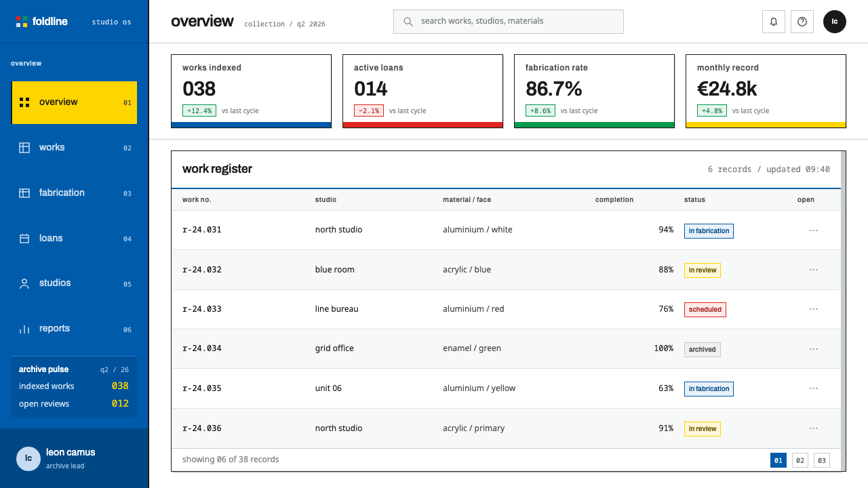Open the row menu for r-24.035
The height and width of the screenshot is (488, 868).
pos(814,388)
